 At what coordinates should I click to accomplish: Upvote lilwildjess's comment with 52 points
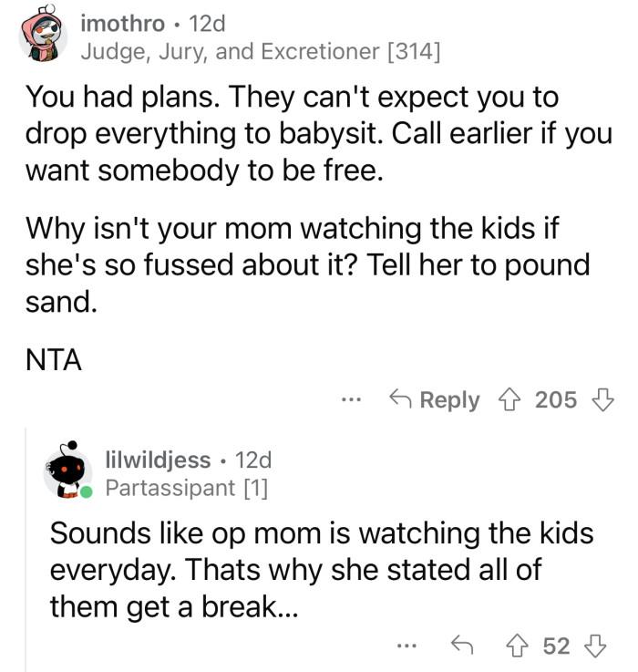click(x=520, y=646)
